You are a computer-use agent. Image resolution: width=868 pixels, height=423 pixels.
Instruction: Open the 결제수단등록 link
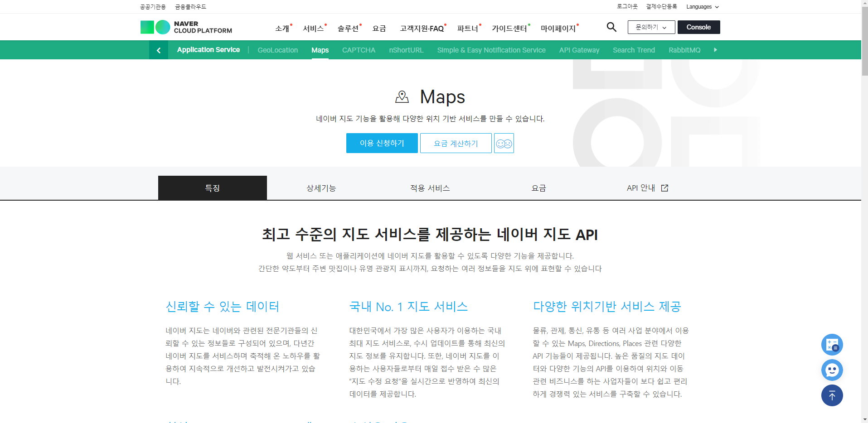point(662,6)
